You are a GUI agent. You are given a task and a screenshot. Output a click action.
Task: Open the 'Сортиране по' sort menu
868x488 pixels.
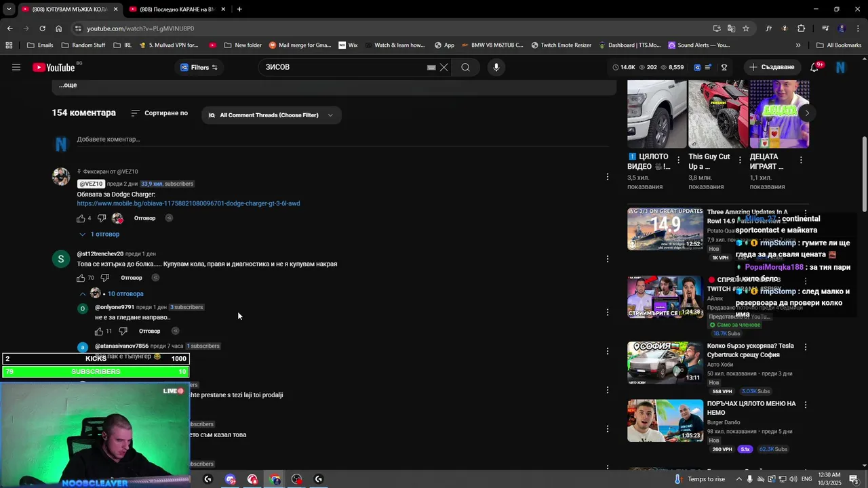click(159, 113)
